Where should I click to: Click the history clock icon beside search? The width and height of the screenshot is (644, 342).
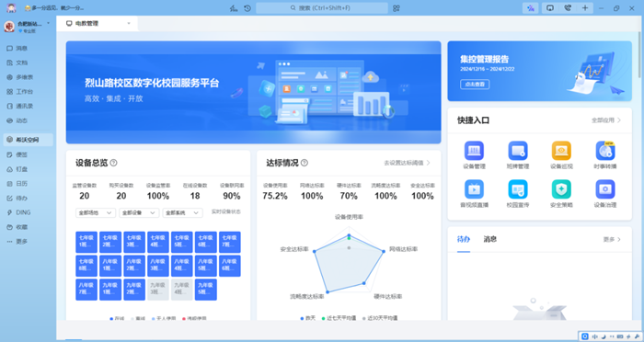[247, 7]
